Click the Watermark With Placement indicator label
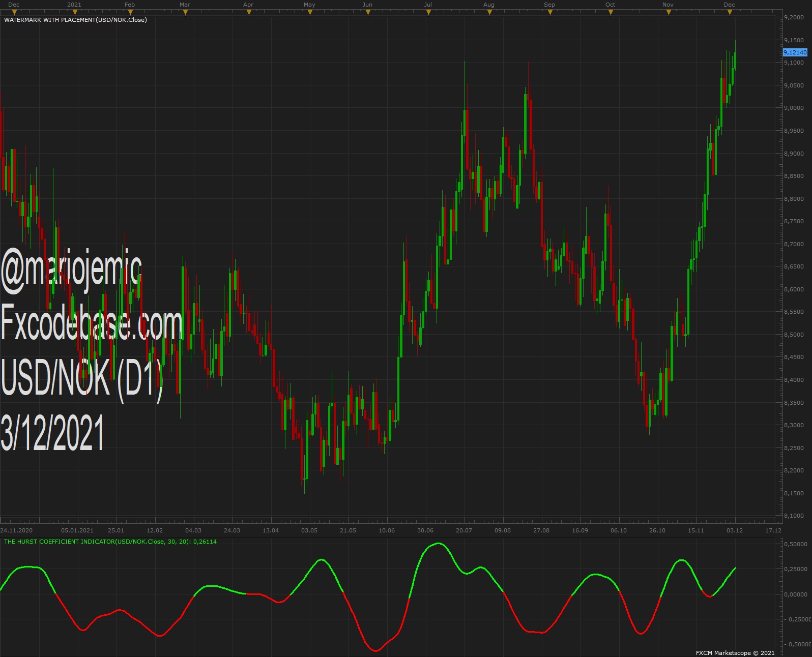The image size is (812, 657). tap(75, 20)
